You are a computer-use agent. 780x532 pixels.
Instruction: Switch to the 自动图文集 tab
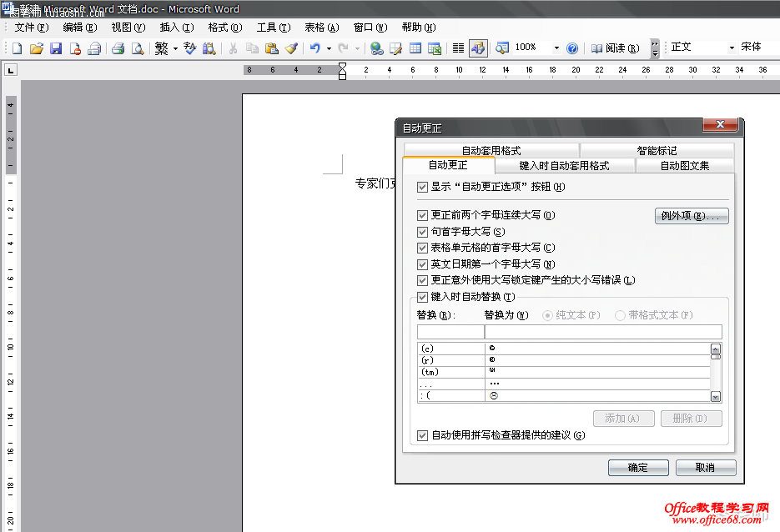click(x=684, y=166)
